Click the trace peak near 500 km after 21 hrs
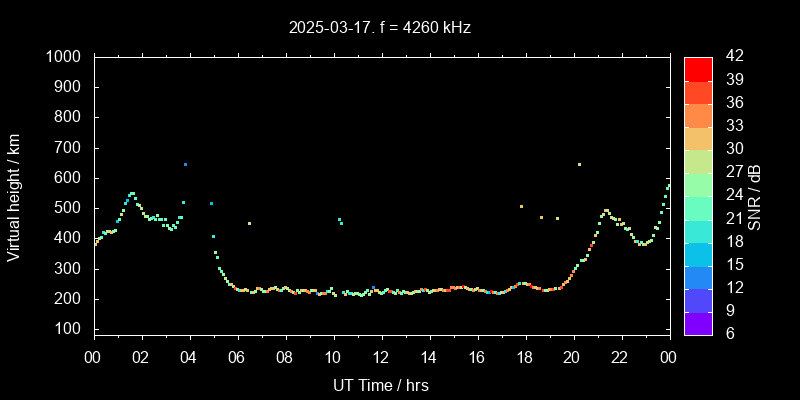 click(606, 210)
